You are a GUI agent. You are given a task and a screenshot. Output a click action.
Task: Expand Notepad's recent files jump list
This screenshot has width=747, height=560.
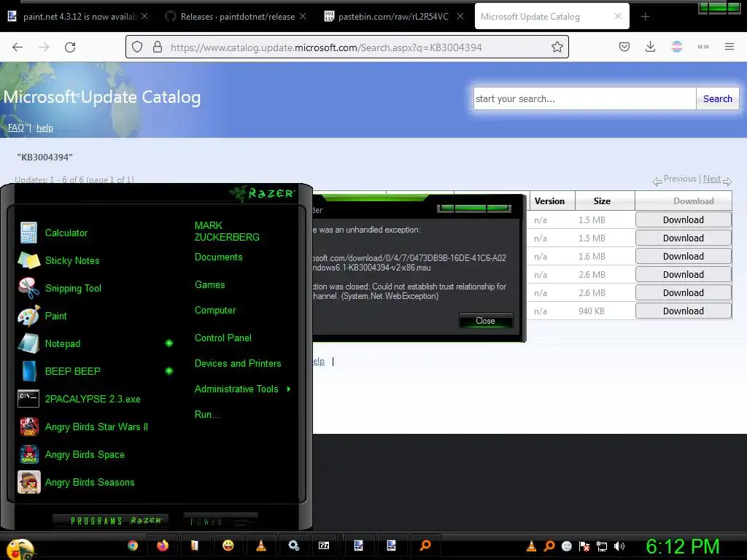(169, 343)
